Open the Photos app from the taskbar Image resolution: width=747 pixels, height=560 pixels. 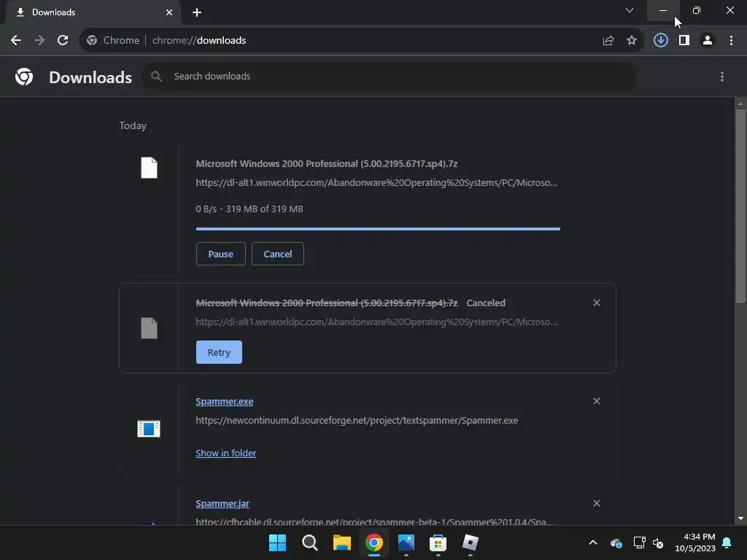tap(406, 542)
